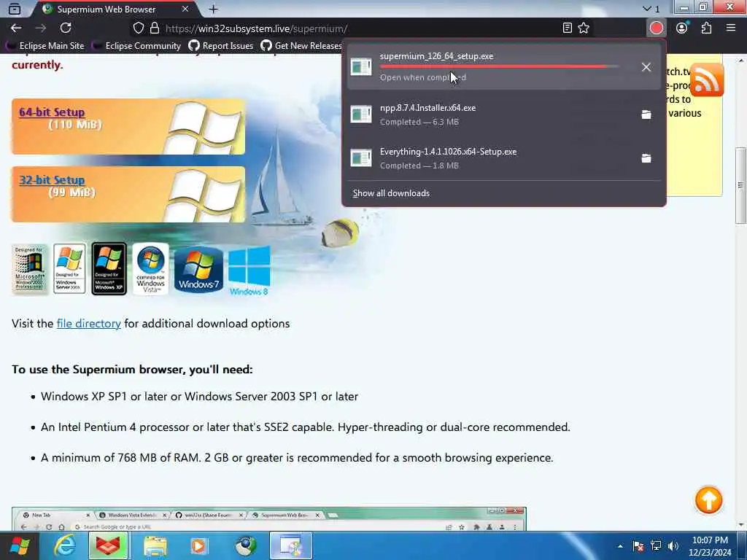Open the account profile icon

[x=682, y=28]
